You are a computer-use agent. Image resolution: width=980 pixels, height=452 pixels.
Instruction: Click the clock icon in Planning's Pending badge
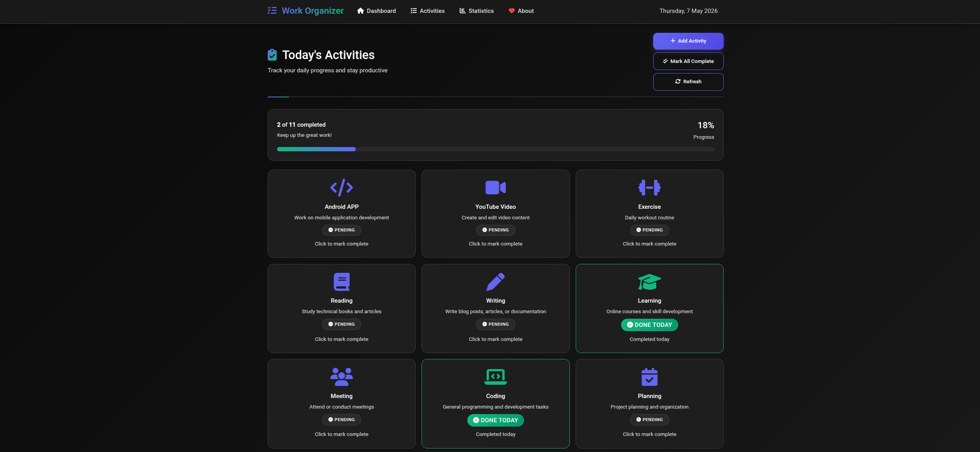coord(639,420)
